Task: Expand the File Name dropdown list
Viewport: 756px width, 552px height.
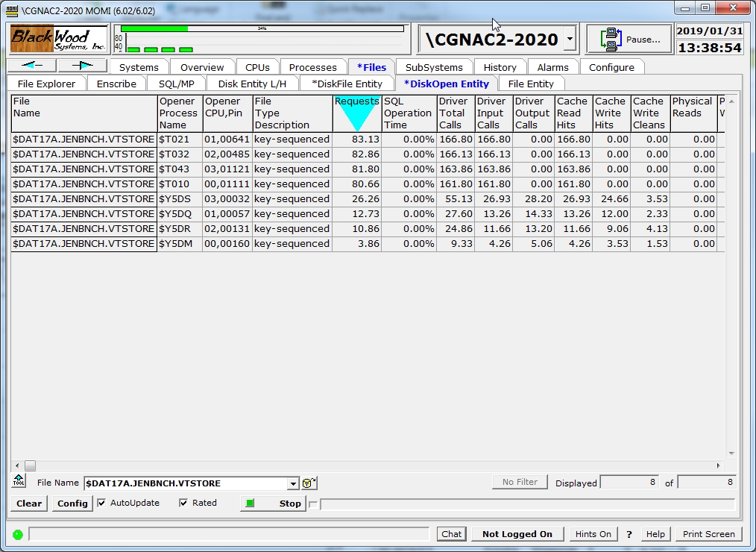Action: (293, 483)
